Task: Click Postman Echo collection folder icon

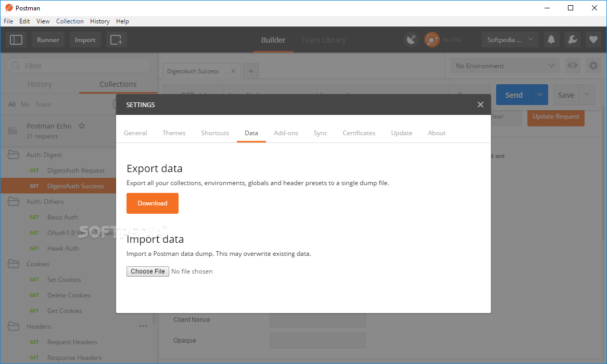Action: click(12, 131)
